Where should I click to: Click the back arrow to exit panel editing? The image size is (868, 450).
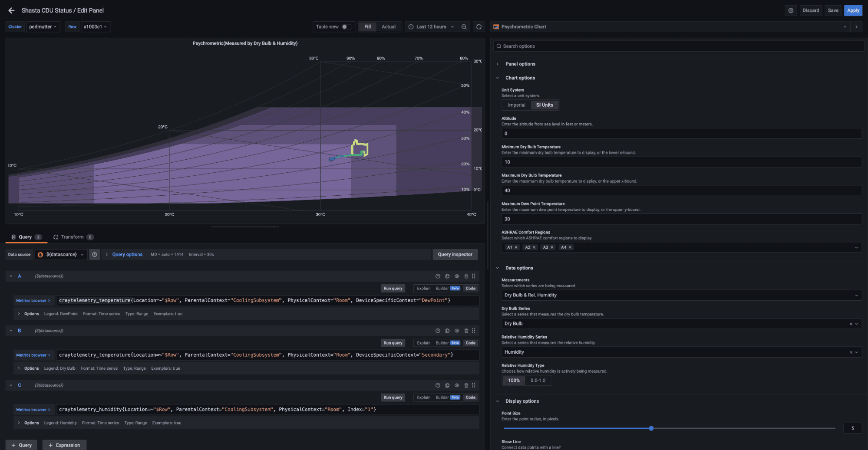[11, 10]
